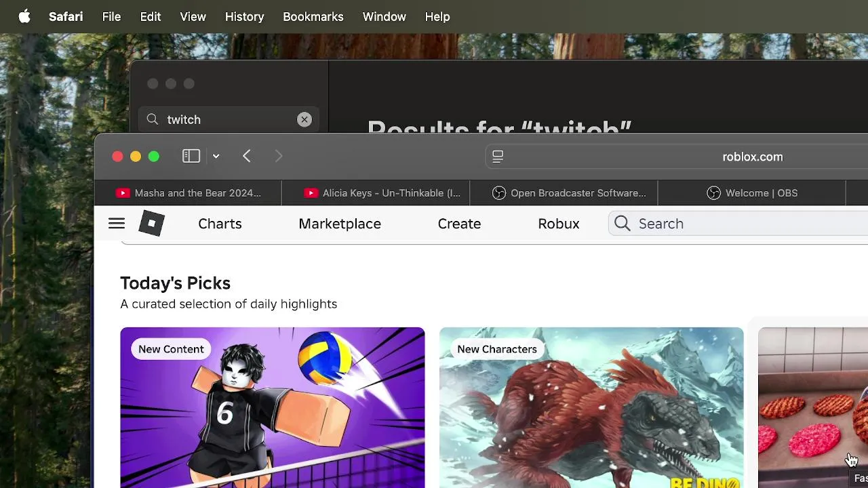
Task: Go back to the previous page
Action: [247, 157]
